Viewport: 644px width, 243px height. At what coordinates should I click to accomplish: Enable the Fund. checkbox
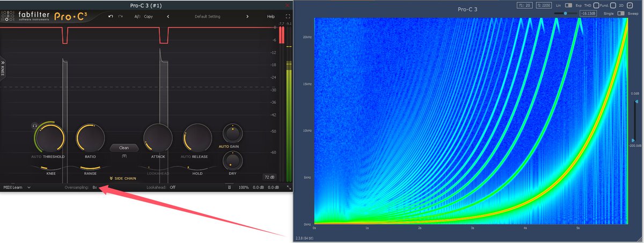[x=613, y=5]
